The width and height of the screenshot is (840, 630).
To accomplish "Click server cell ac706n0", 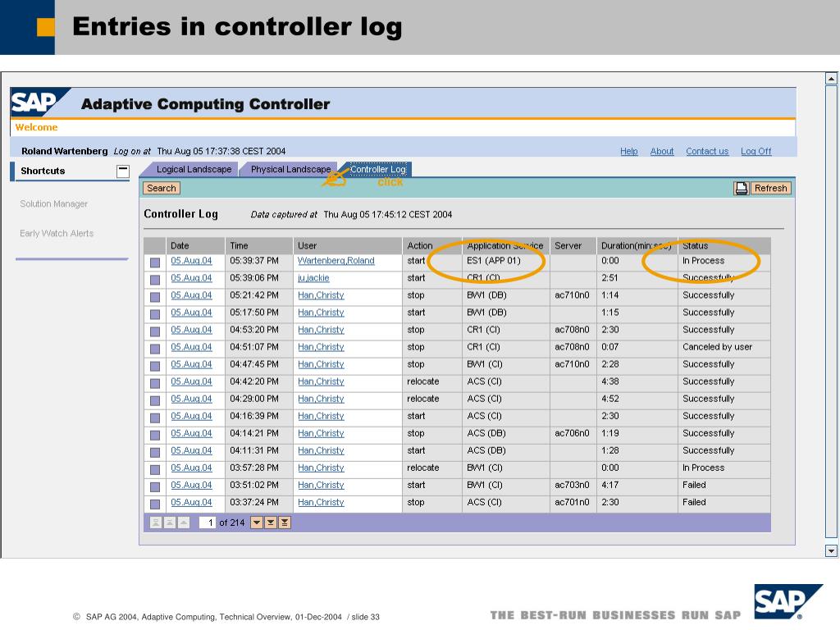I will pyautogui.click(x=572, y=433).
